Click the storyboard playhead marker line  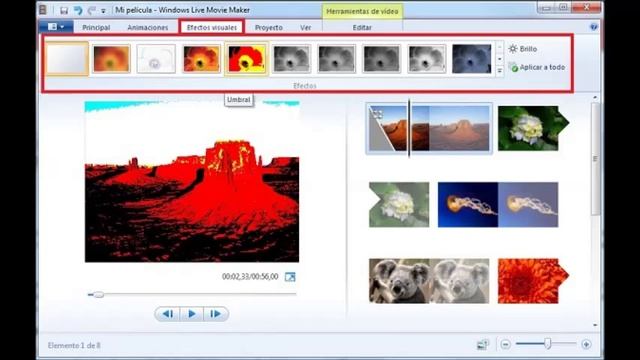click(409, 128)
